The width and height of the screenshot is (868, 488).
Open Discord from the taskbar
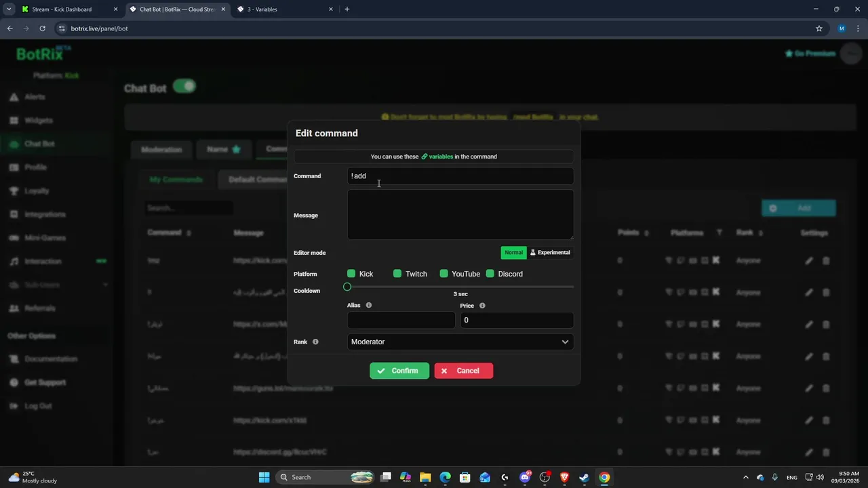pos(525,477)
